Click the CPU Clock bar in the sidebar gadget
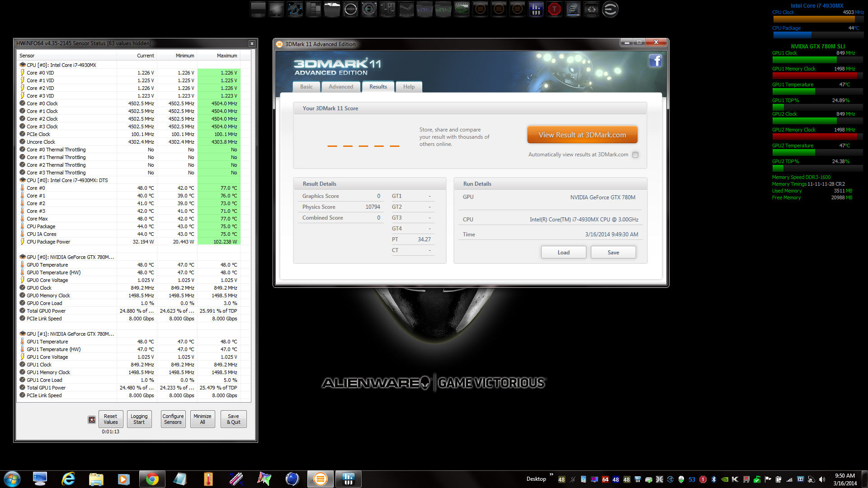Screen dimensions: 868x488 [817, 19]
